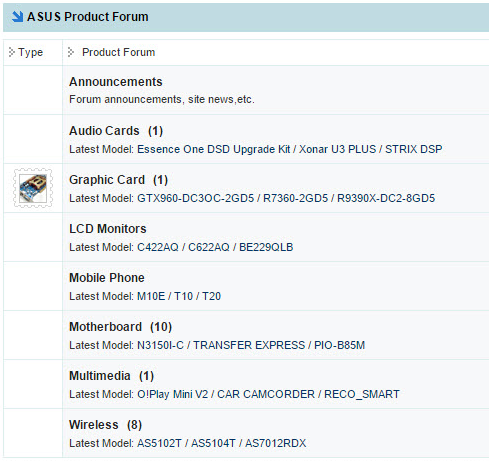
Task: Select GTX960-DC3OC-2GD5 model
Action: click(196, 198)
